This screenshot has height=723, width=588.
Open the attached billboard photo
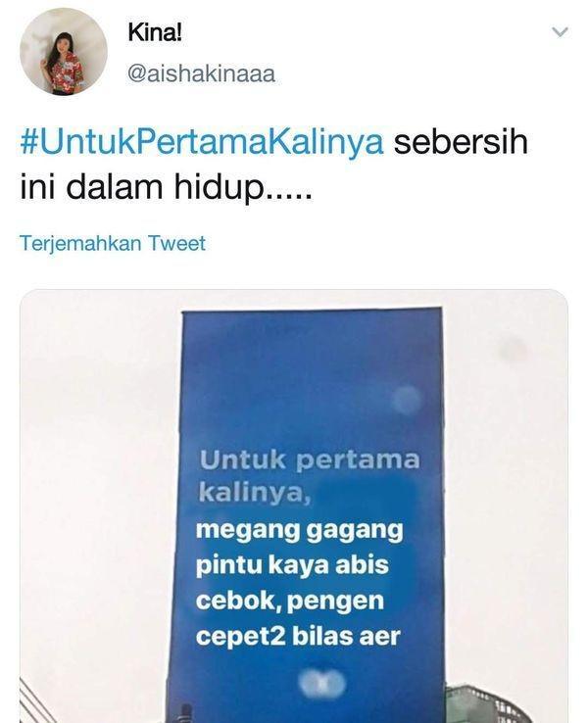point(294,506)
